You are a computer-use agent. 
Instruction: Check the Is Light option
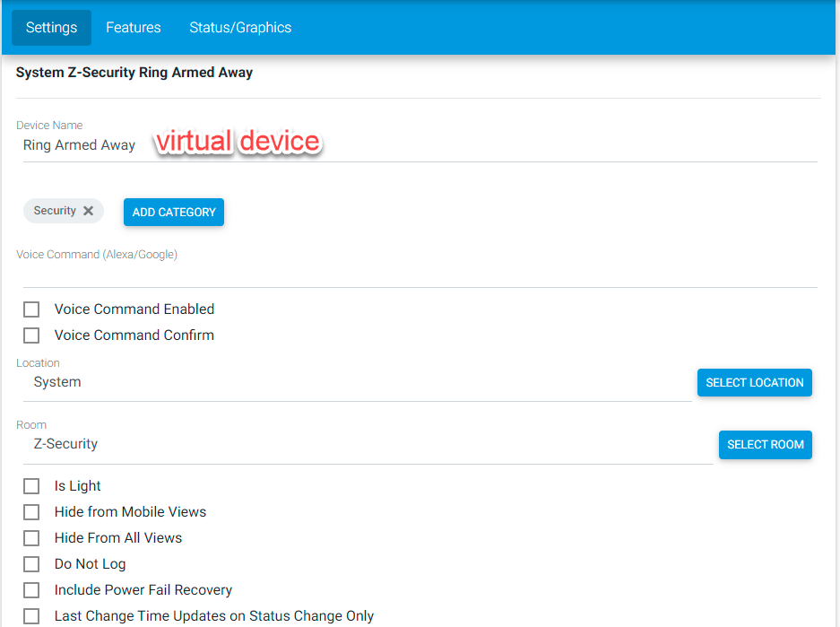pyautogui.click(x=31, y=486)
